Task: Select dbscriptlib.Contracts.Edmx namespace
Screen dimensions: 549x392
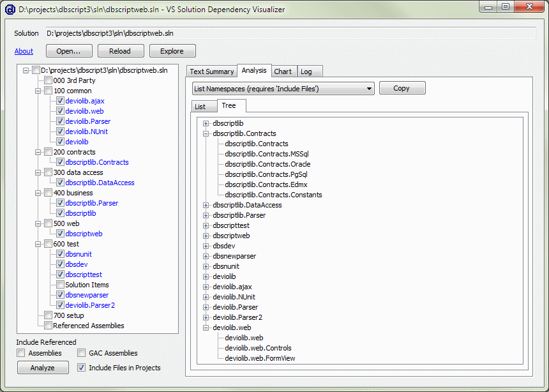Action: coord(266,185)
